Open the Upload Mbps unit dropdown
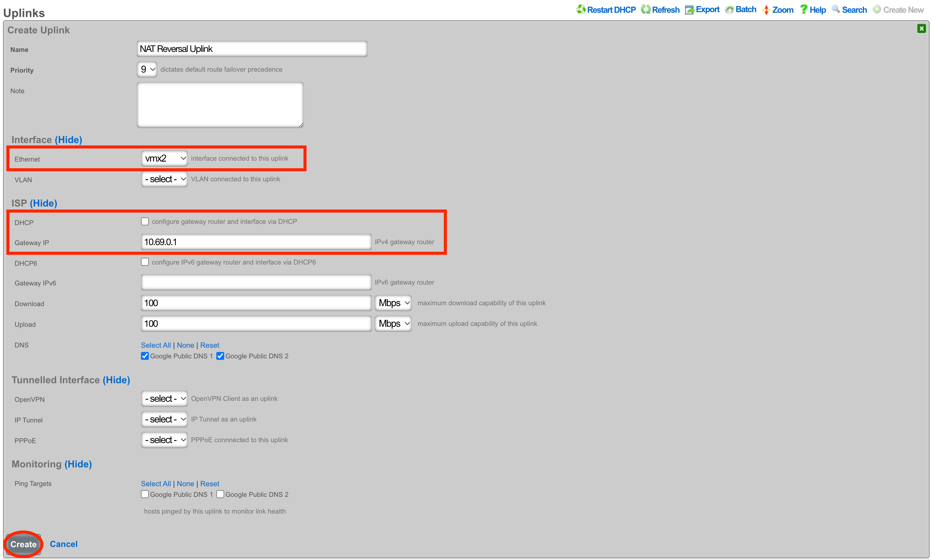 [x=393, y=324]
